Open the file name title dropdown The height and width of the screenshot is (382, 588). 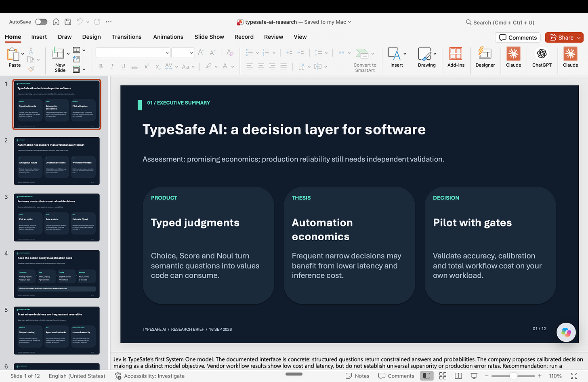(349, 22)
